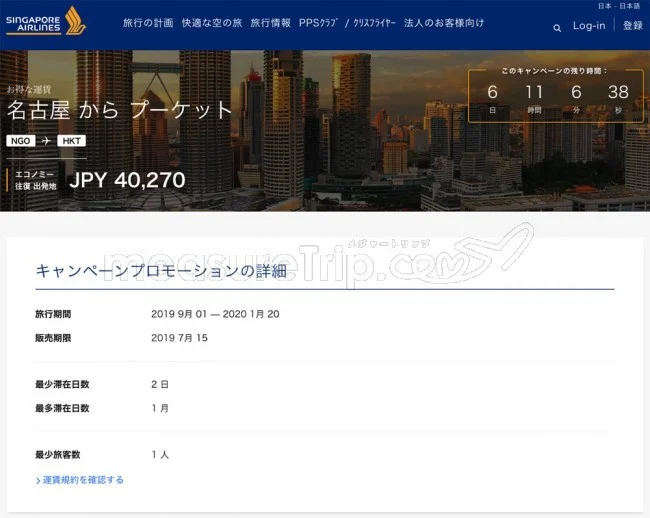Click the minimum passengers value 1 人
650x518 pixels.
(160, 455)
